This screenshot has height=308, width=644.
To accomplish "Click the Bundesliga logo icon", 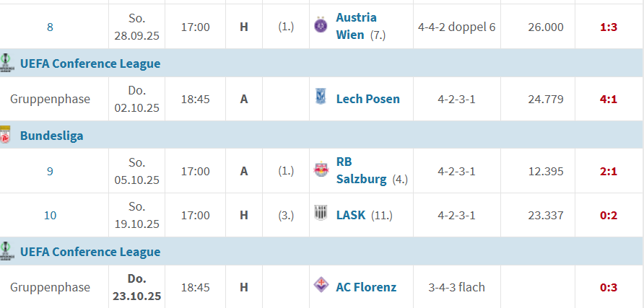I will click(x=6, y=136).
